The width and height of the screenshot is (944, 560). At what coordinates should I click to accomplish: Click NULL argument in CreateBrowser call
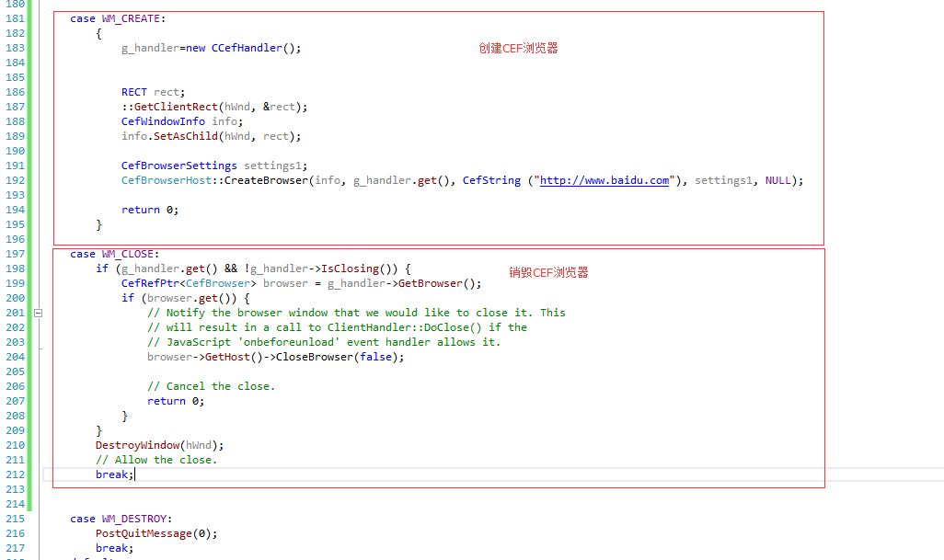[777, 180]
